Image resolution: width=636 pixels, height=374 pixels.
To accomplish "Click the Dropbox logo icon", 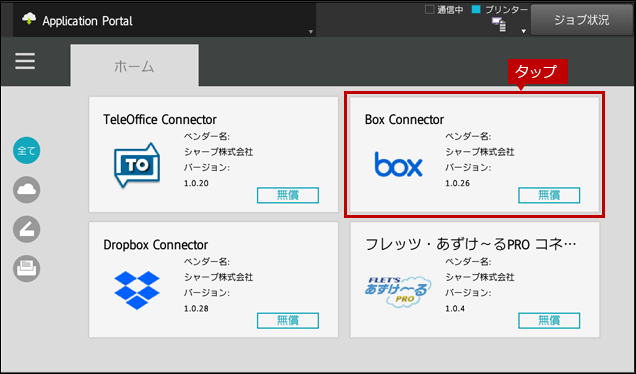I will (x=137, y=290).
